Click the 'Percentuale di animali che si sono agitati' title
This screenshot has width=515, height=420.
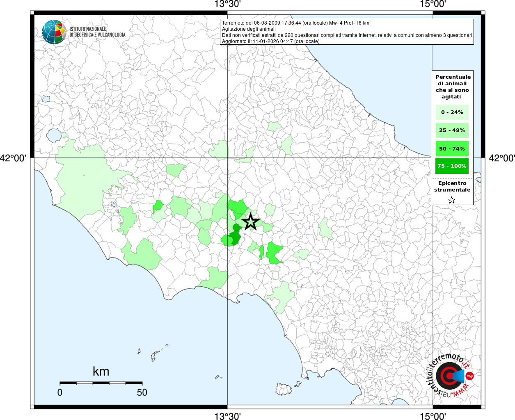coord(453,87)
